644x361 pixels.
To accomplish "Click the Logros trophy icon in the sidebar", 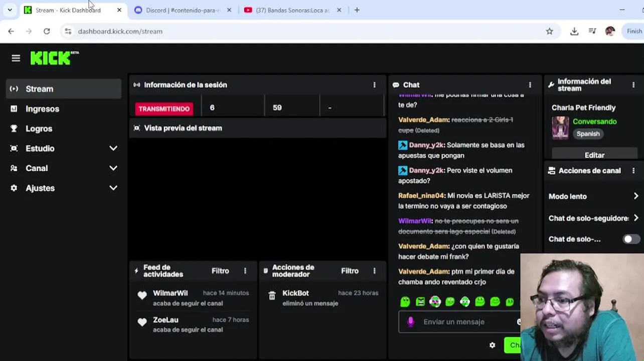I will (x=14, y=128).
